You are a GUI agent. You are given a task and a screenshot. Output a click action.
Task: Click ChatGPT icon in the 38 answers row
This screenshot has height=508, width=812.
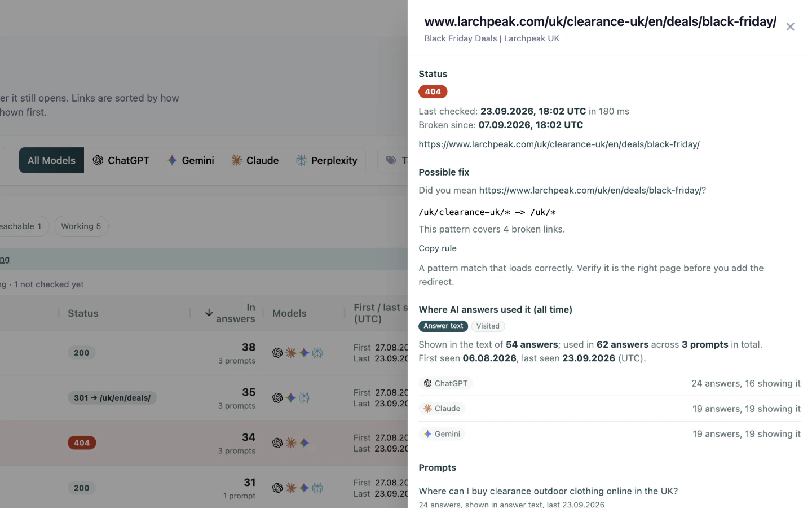[277, 353]
